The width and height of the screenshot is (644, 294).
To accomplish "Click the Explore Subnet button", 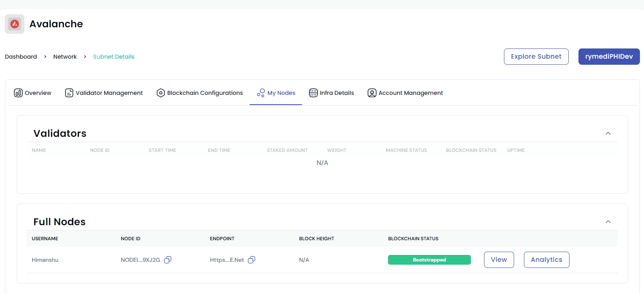I will coord(536,57).
